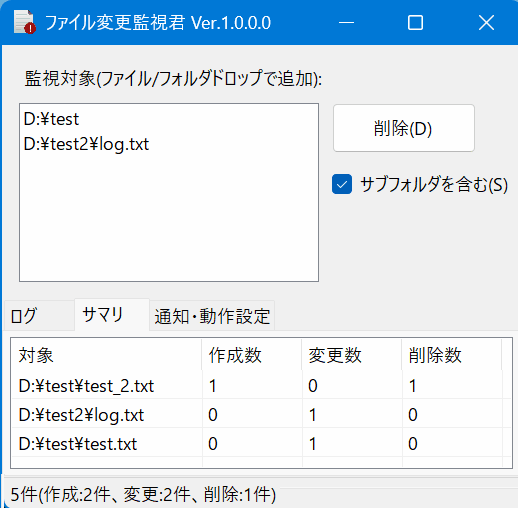The width and height of the screenshot is (518, 508).
Task: Click the 削除数 value in the test_2.txt row
Action: coord(413,386)
